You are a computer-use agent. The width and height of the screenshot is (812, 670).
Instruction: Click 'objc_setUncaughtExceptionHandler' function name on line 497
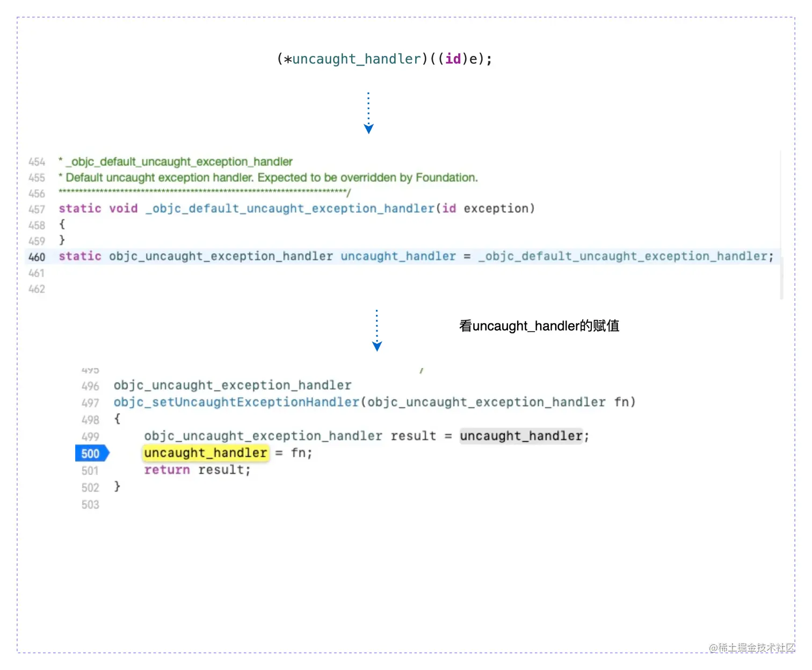tap(236, 402)
